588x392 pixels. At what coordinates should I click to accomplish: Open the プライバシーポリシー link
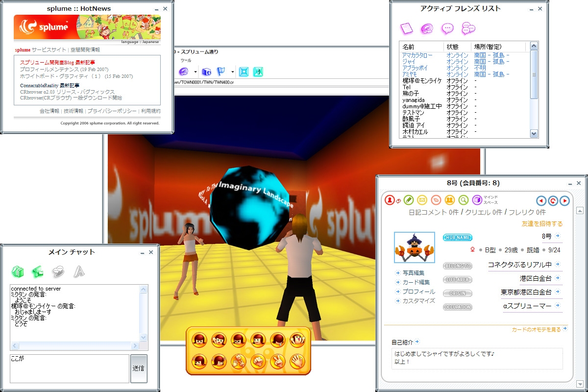112,111
